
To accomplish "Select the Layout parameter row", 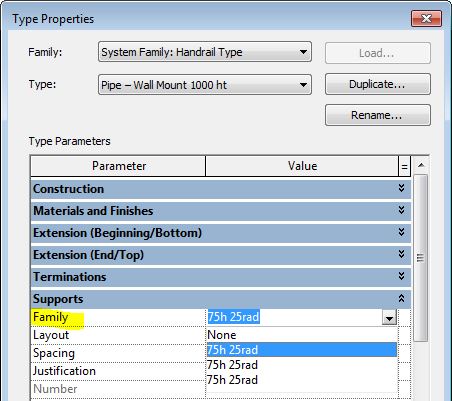I will (118, 335).
